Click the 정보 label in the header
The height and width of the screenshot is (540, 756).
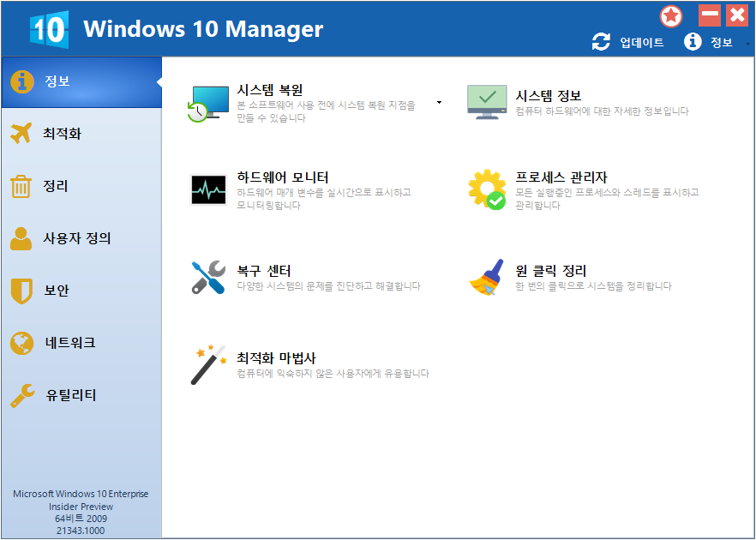[x=722, y=43]
